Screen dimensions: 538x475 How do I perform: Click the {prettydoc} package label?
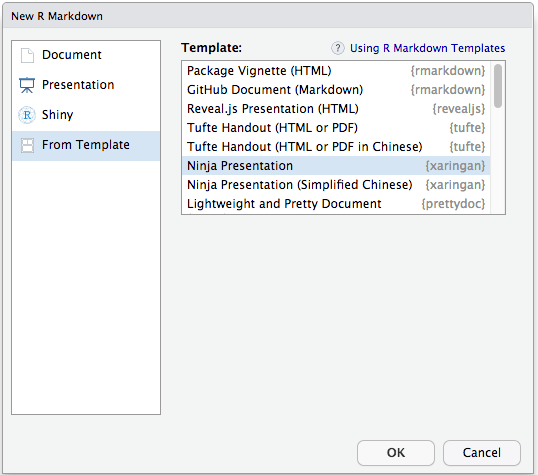point(453,204)
